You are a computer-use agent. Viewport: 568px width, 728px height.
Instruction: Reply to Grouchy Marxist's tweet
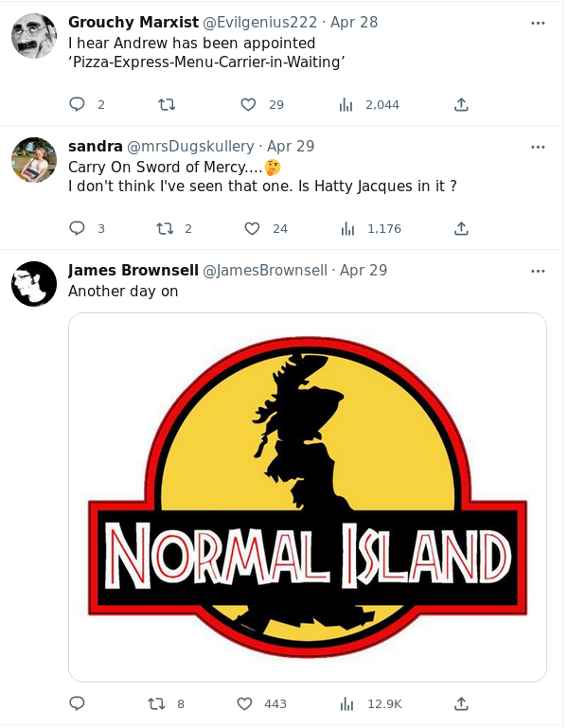click(78, 104)
